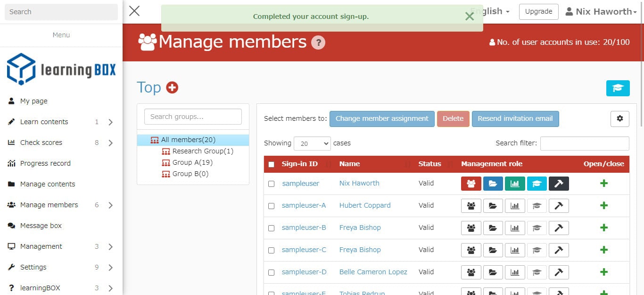Viewport: 644px width, 295px height.
Task: Open the gear settings button above the table
Action: (619, 119)
